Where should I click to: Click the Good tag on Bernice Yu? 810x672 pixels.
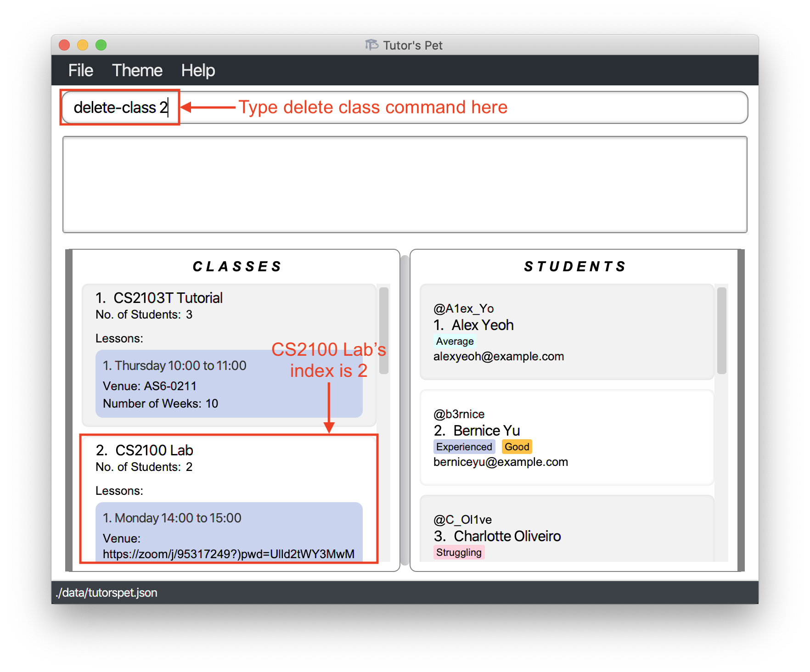click(x=517, y=447)
